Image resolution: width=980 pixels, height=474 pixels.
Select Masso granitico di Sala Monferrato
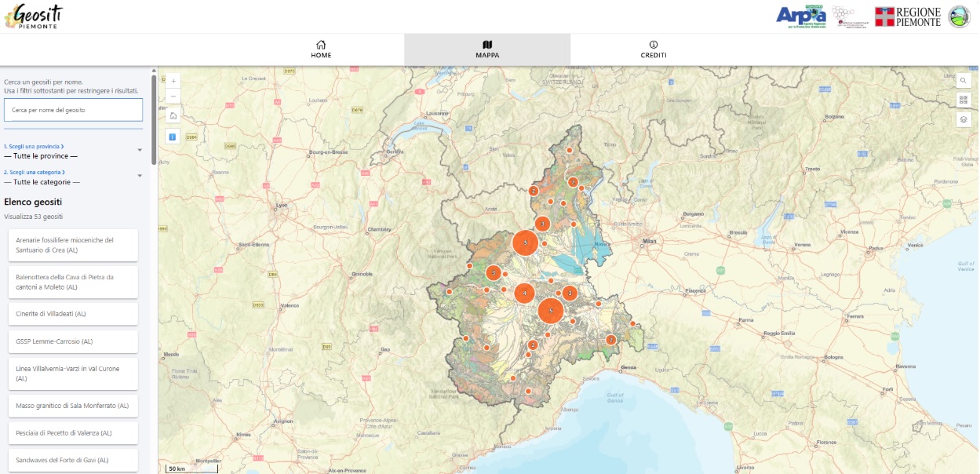[73, 406]
